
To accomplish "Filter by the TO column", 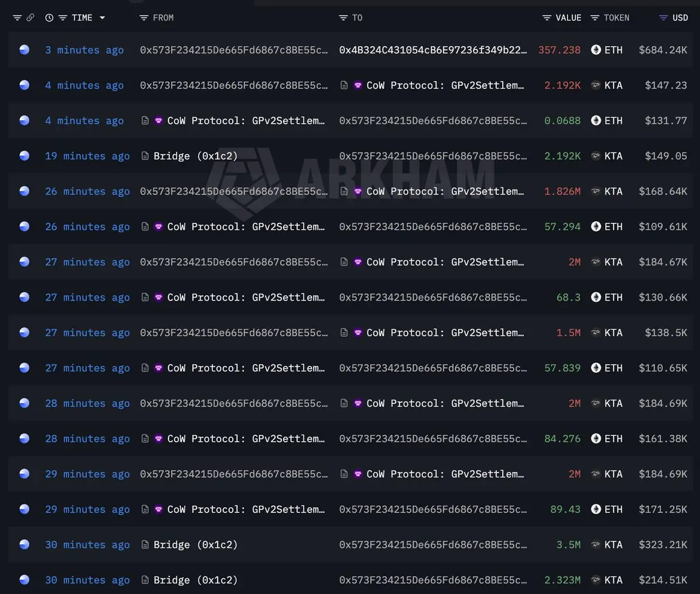I will [x=343, y=18].
